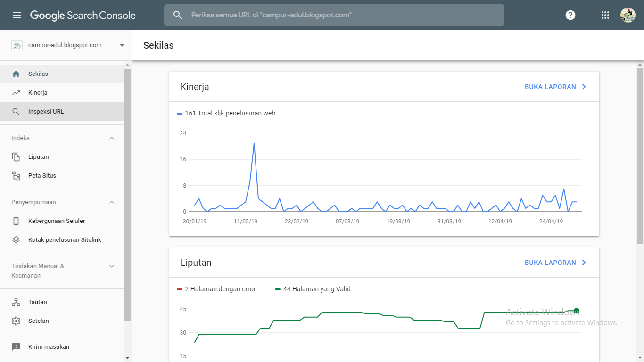
Task: Click the Liputan pages icon
Action: tap(16, 157)
